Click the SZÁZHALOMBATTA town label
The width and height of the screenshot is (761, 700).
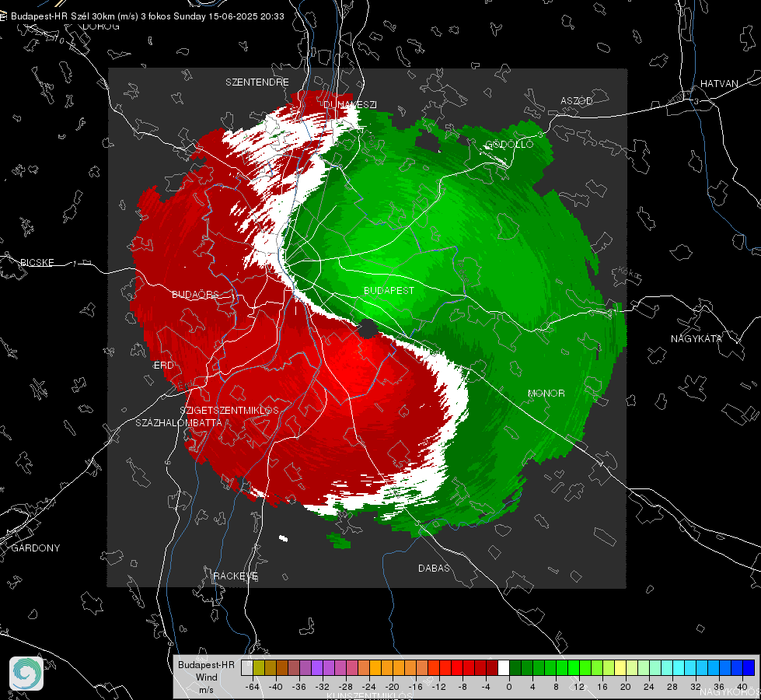point(179,422)
